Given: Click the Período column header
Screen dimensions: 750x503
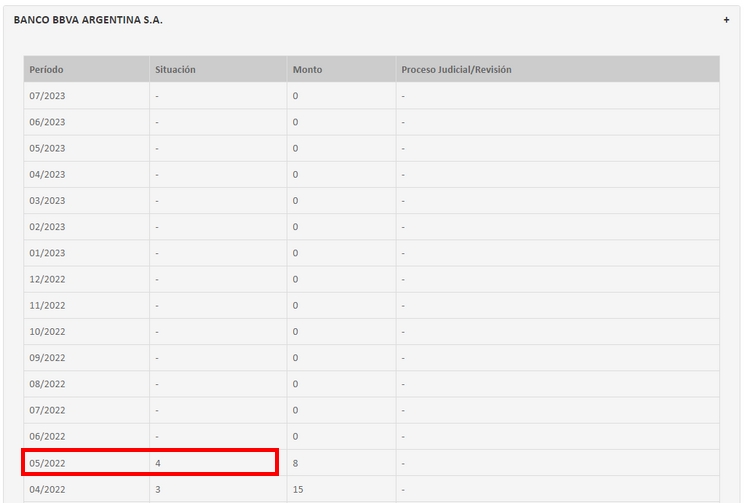Looking at the screenshot, I should [x=46, y=70].
